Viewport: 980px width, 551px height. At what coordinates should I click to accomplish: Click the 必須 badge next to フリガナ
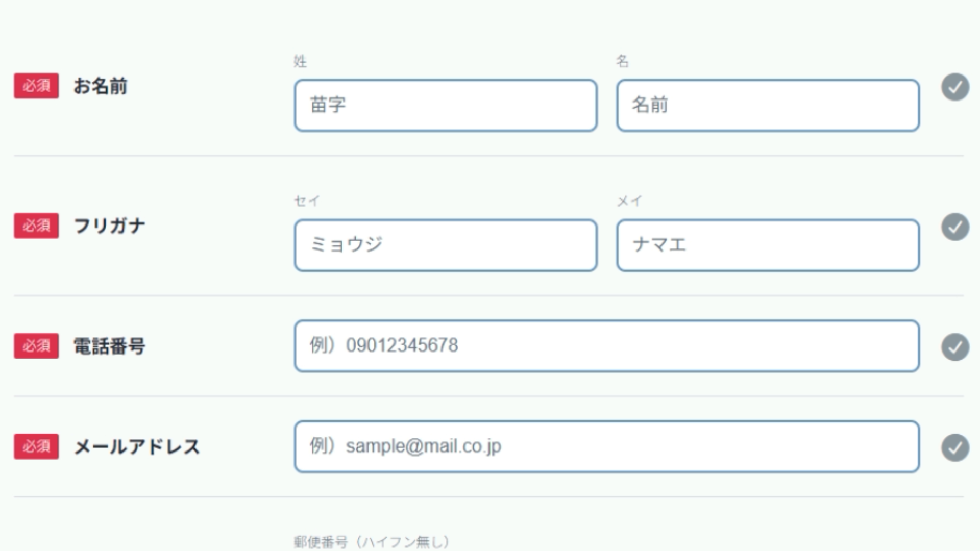click(36, 226)
